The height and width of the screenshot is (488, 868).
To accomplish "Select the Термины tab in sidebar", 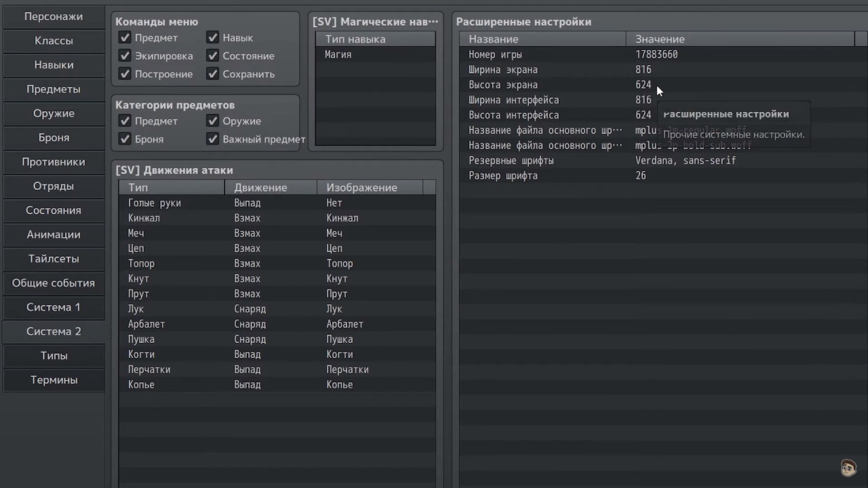I will [x=54, y=380].
